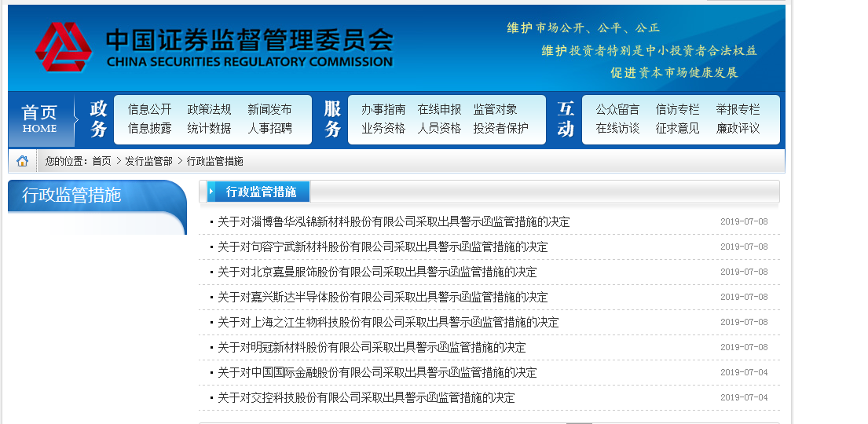Click the home icon in breadcrumb bar
Image resolution: width=868 pixels, height=424 pixels.
(x=22, y=161)
